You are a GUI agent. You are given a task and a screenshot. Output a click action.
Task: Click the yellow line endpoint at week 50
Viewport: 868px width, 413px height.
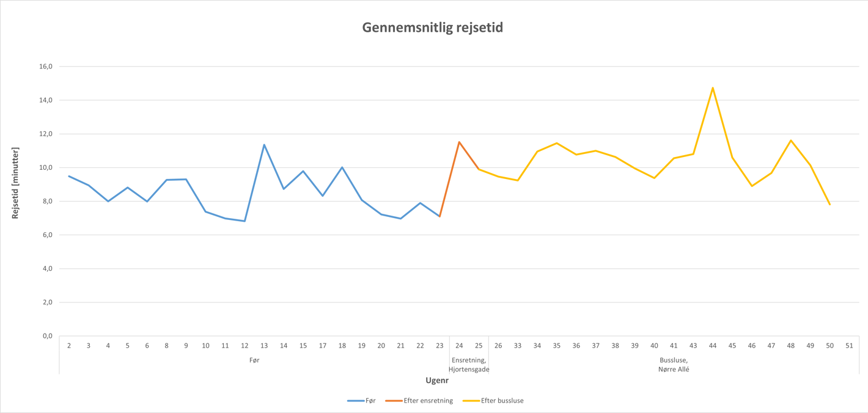click(x=829, y=204)
